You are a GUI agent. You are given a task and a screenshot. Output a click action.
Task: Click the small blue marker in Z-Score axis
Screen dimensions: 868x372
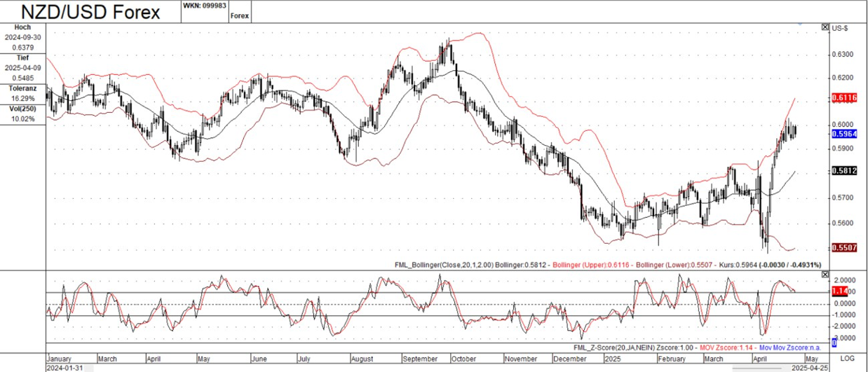coord(834,342)
